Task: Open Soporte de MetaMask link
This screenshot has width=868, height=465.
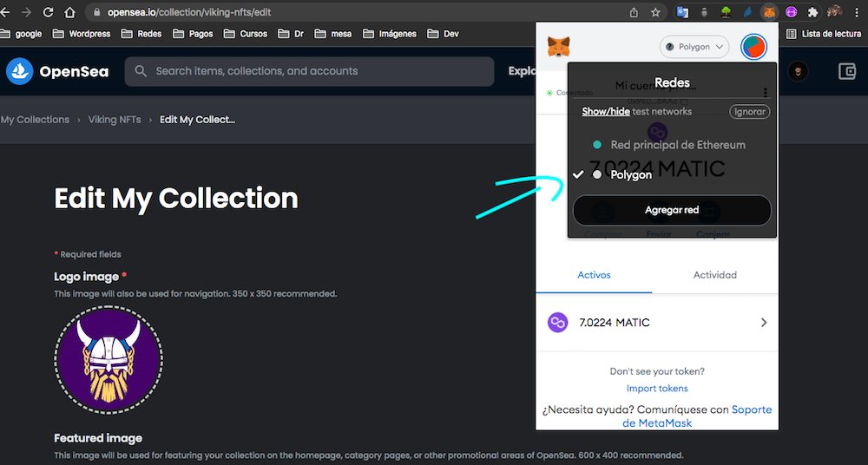Action: [698, 416]
